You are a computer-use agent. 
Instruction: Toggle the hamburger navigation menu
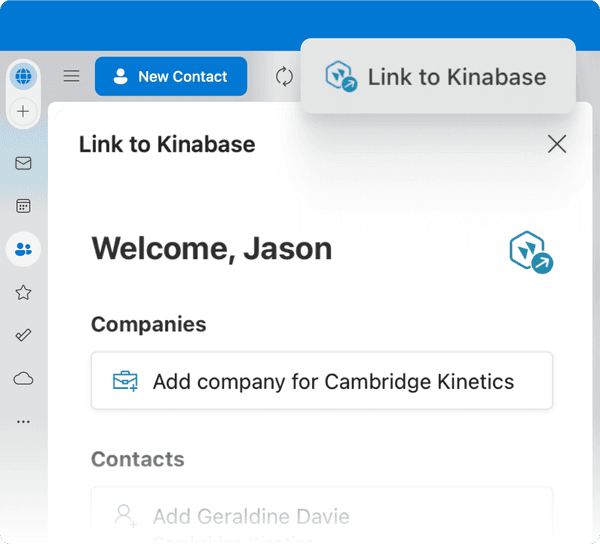[72, 76]
